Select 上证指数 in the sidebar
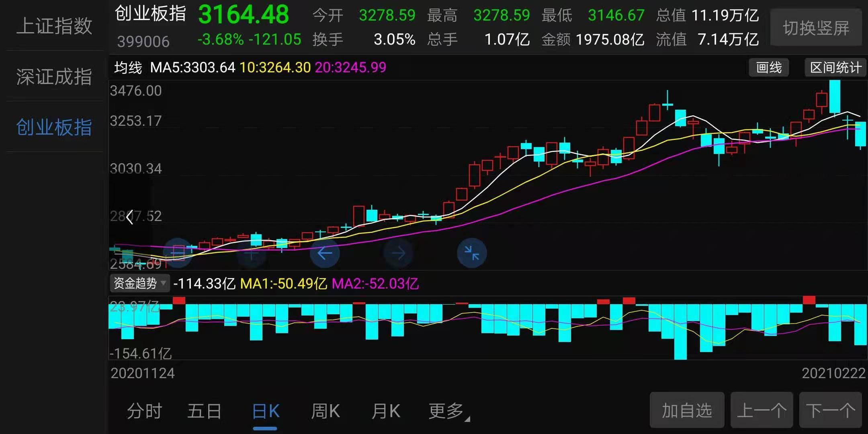Image resolution: width=868 pixels, height=434 pixels. coord(54,26)
